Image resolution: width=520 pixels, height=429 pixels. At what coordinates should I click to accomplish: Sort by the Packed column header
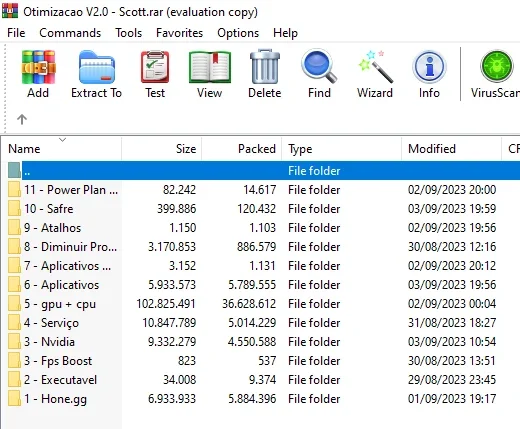[x=242, y=149]
